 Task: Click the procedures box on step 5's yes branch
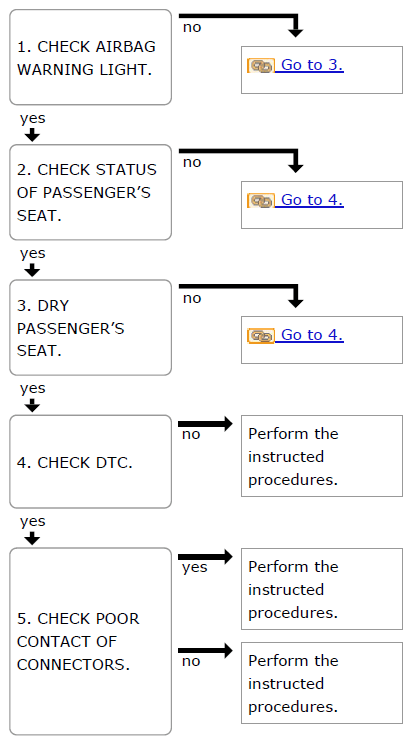click(x=322, y=589)
